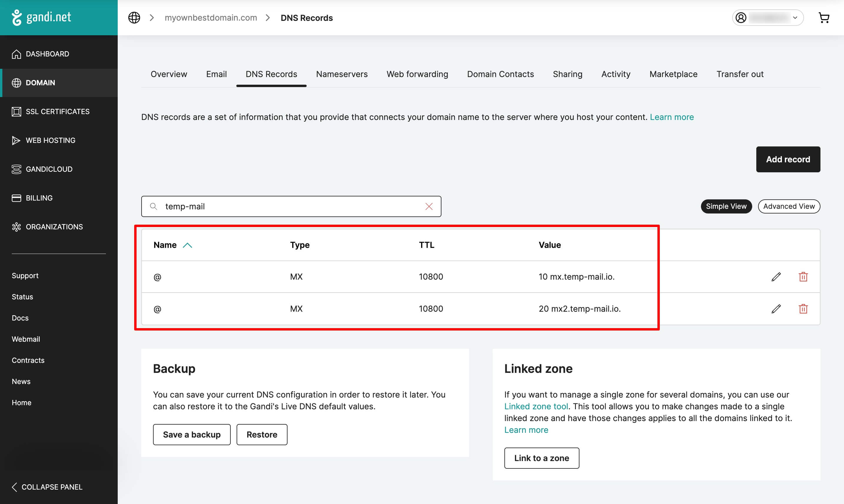Switch to Advanced View
Screen dimensions: 844x504
click(x=789, y=206)
